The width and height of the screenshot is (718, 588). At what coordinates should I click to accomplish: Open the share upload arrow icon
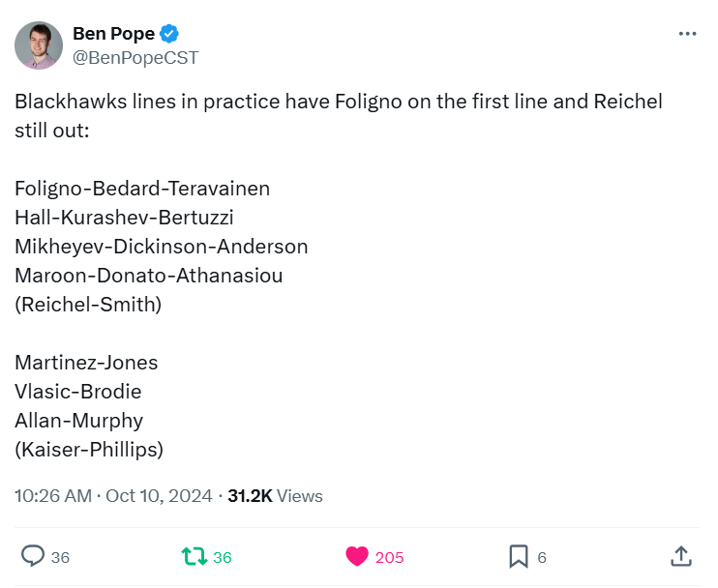(x=681, y=556)
